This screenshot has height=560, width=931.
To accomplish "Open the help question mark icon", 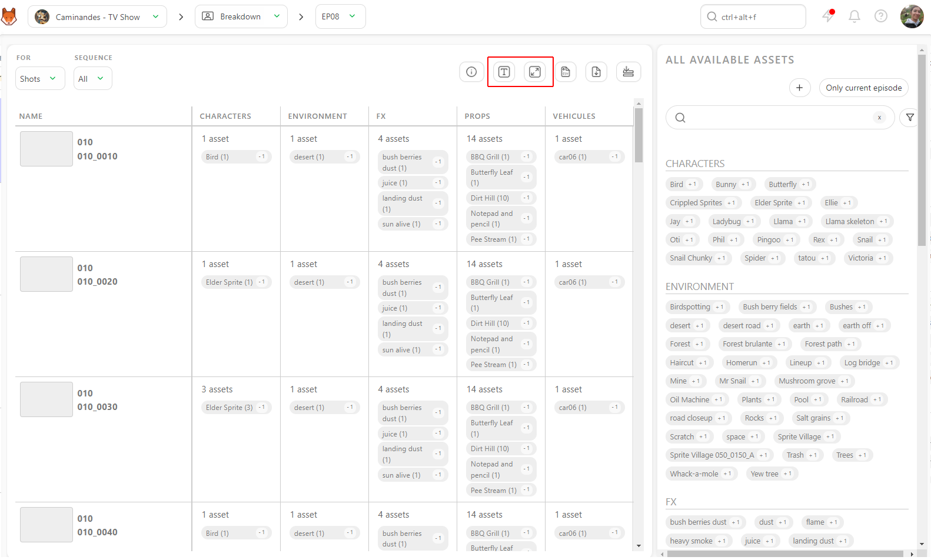I will click(x=881, y=16).
